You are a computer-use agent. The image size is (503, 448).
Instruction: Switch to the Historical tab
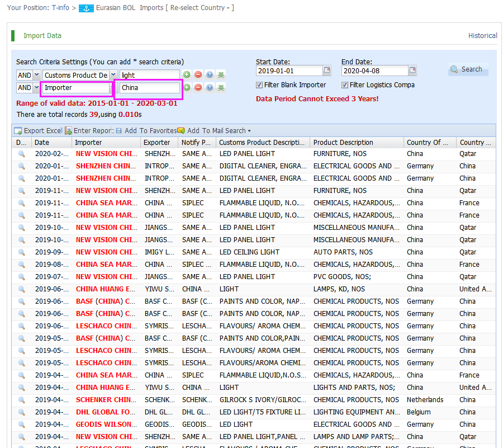click(482, 35)
